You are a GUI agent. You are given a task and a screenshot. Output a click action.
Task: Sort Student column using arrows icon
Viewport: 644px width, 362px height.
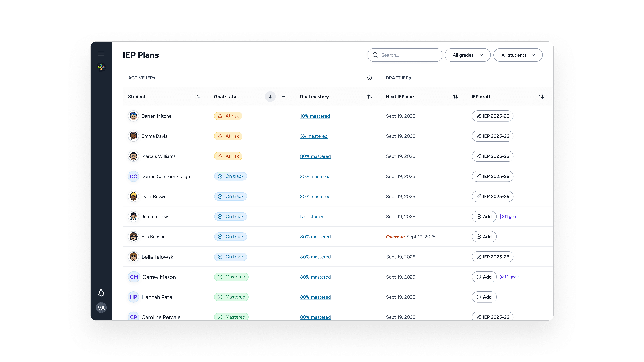click(198, 97)
